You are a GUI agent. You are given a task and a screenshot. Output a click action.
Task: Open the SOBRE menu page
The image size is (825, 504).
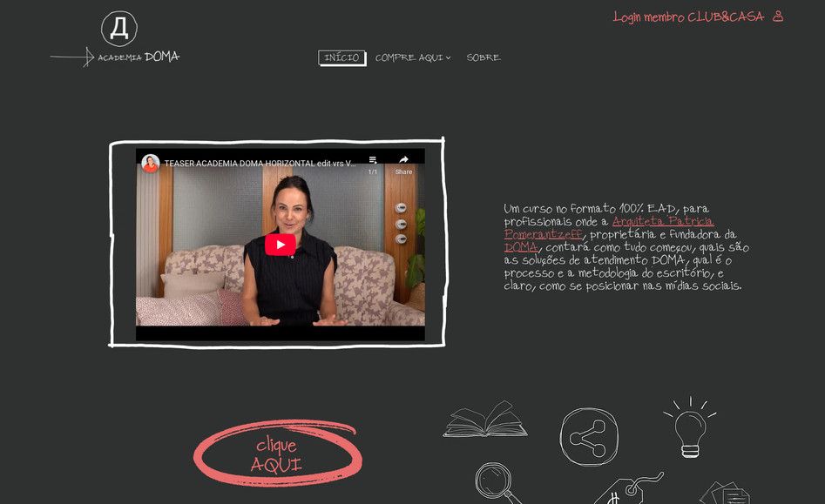coord(484,58)
